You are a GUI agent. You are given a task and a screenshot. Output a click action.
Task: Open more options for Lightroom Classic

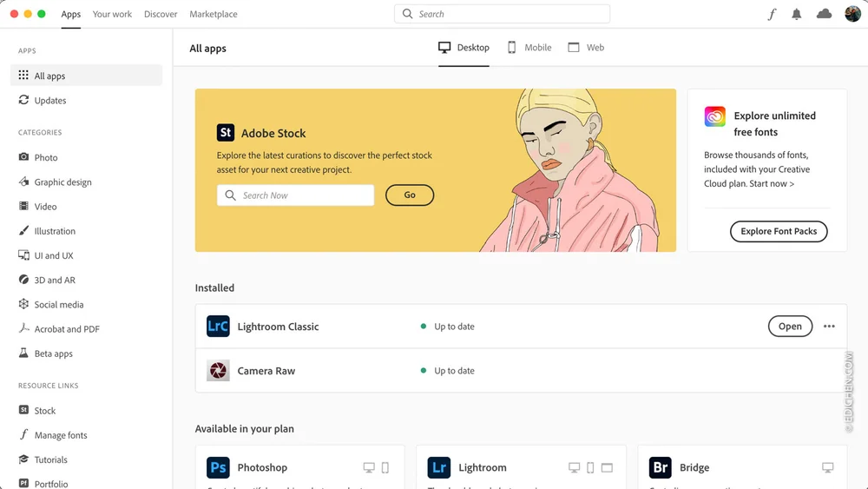[829, 327]
